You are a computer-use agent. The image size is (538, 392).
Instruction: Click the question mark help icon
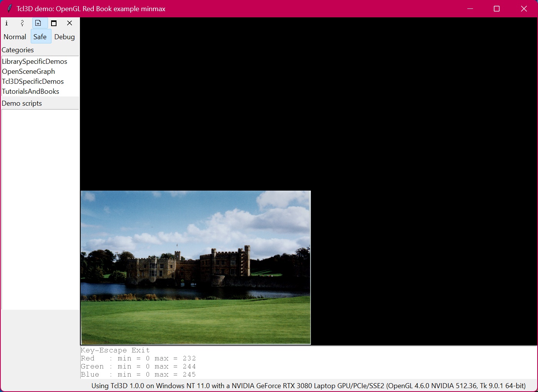click(22, 23)
